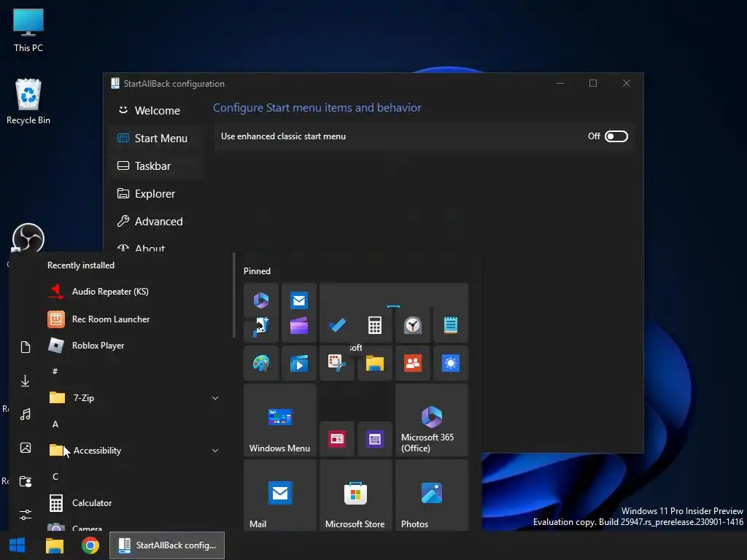Open Pictures from the start menu rail
The width and height of the screenshot is (747, 560).
tap(26, 448)
